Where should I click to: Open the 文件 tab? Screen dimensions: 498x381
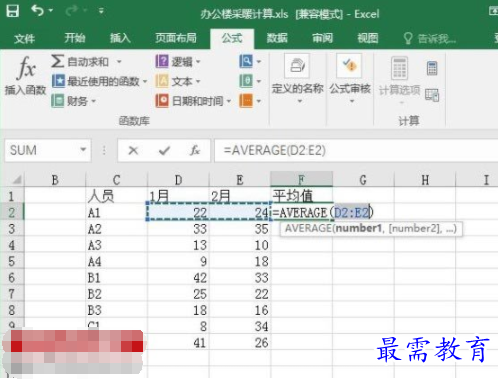[x=24, y=38]
